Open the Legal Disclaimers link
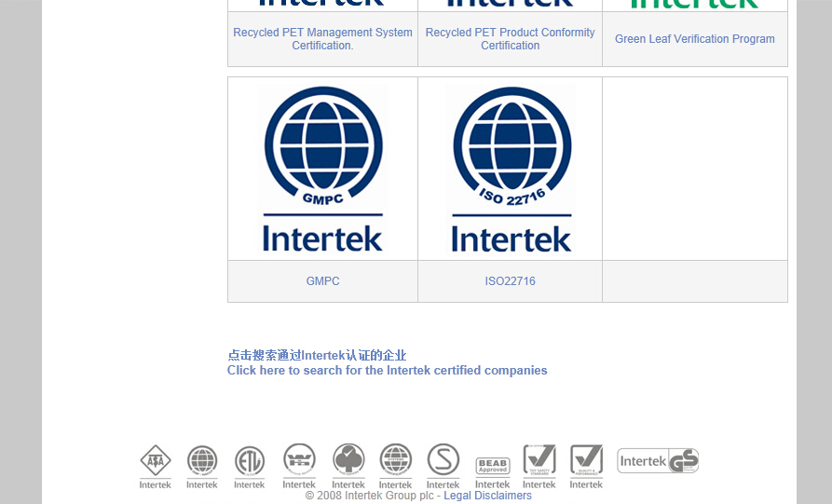The height and width of the screenshot is (504, 832). (487, 496)
